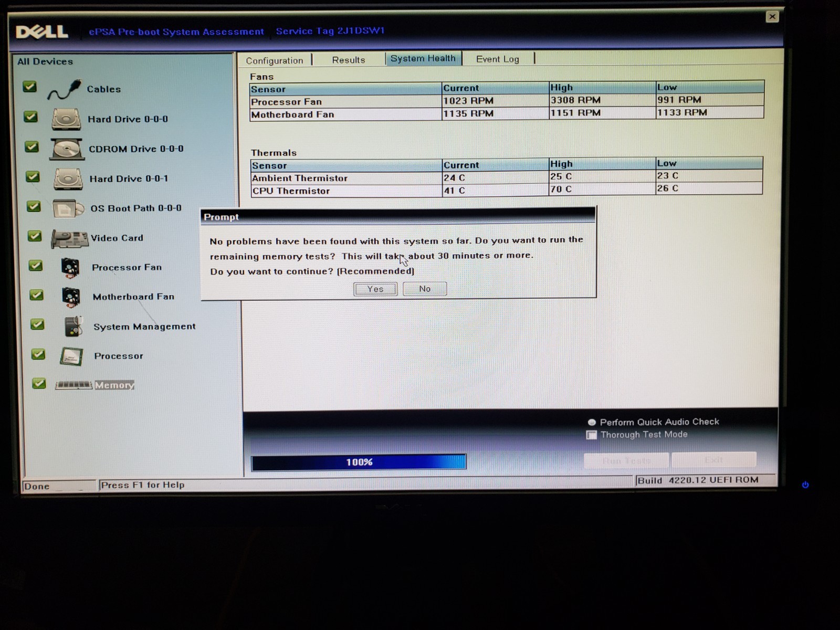Click the Processor Fan sensor row

pyautogui.click(x=507, y=101)
